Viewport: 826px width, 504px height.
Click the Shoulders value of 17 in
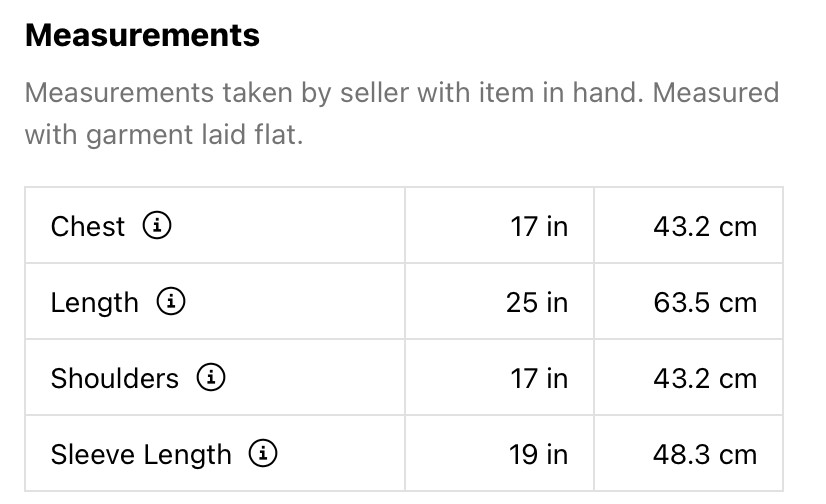538,378
